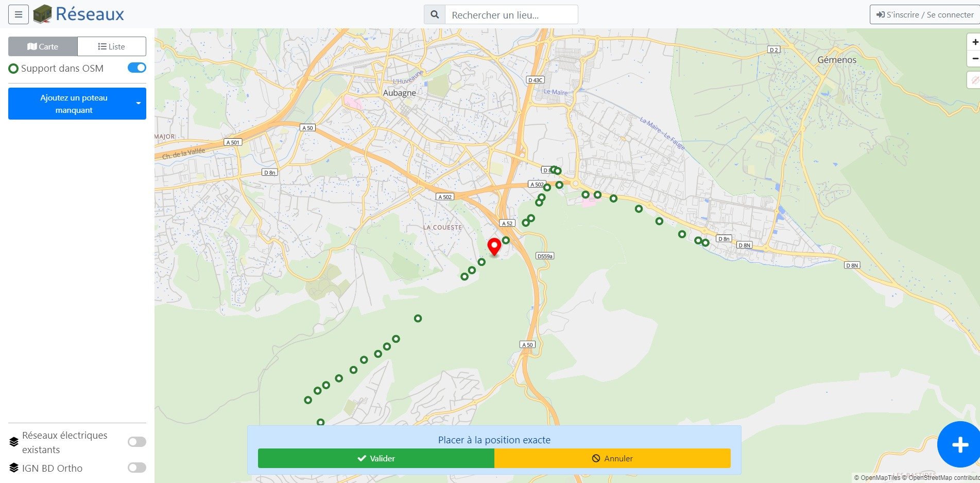Open the hamburger navigation menu

tap(18, 14)
